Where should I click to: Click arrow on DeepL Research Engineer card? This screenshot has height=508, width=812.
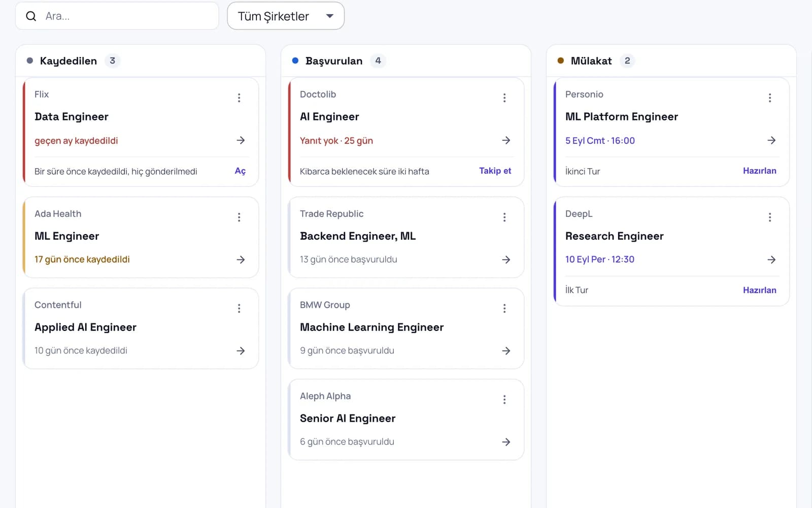pyautogui.click(x=771, y=260)
